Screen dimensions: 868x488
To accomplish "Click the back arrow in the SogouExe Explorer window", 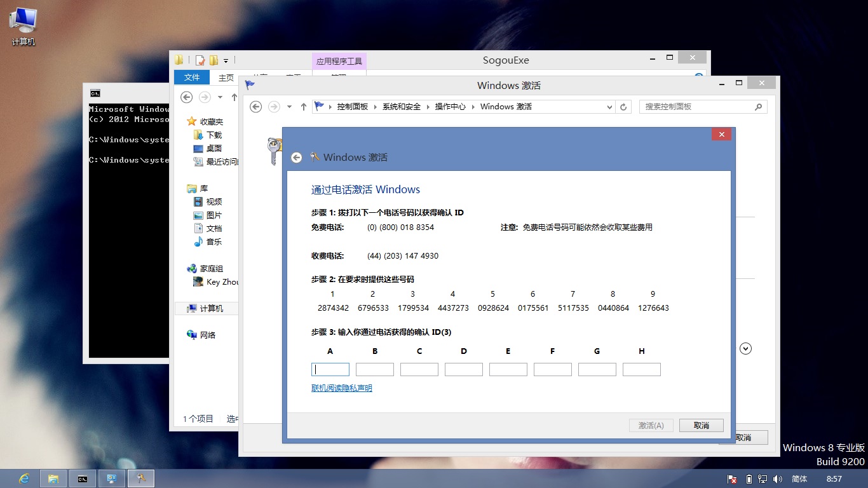I will coord(186,97).
